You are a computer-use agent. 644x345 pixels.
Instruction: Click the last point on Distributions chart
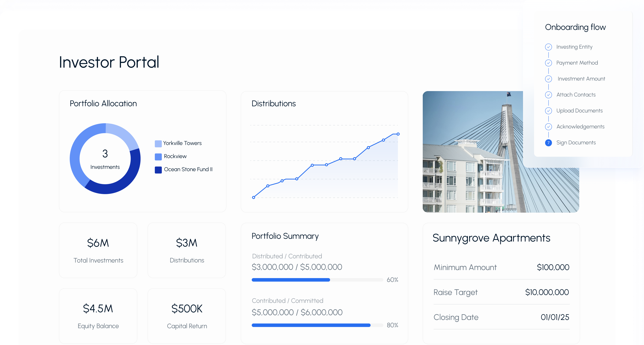[398, 134]
